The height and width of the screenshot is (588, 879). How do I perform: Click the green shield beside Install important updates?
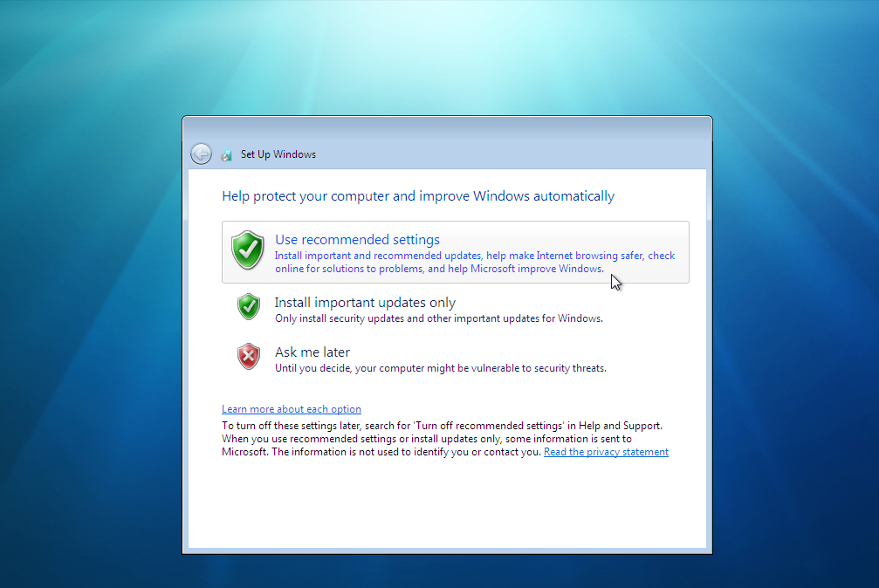(x=249, y=306)
